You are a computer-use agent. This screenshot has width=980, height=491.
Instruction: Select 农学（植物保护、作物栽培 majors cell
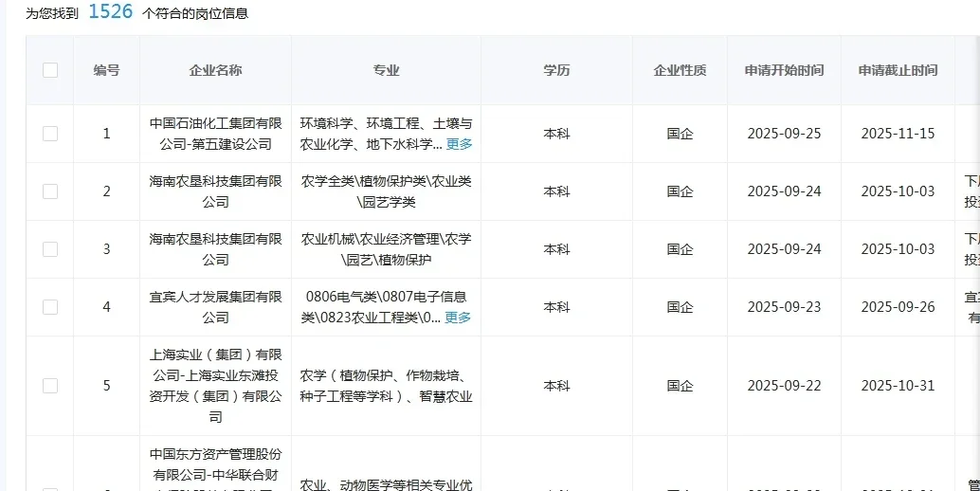tap(387, 386)
